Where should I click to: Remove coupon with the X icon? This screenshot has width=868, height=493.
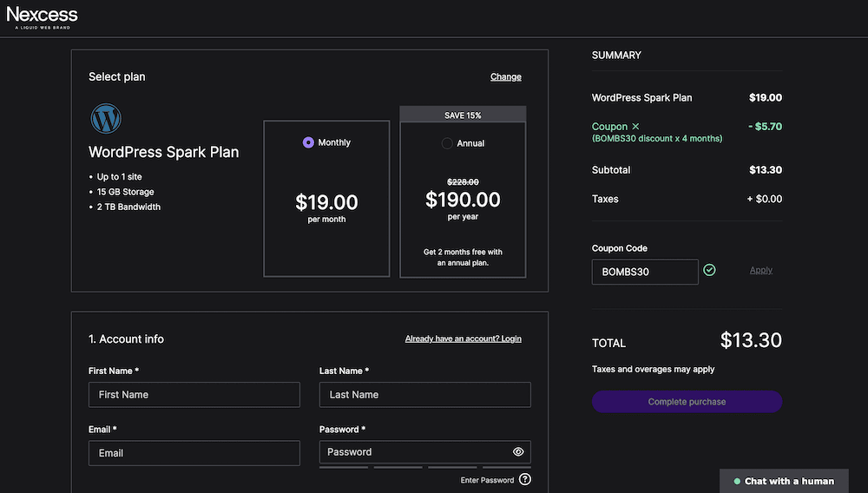[635, 127]
